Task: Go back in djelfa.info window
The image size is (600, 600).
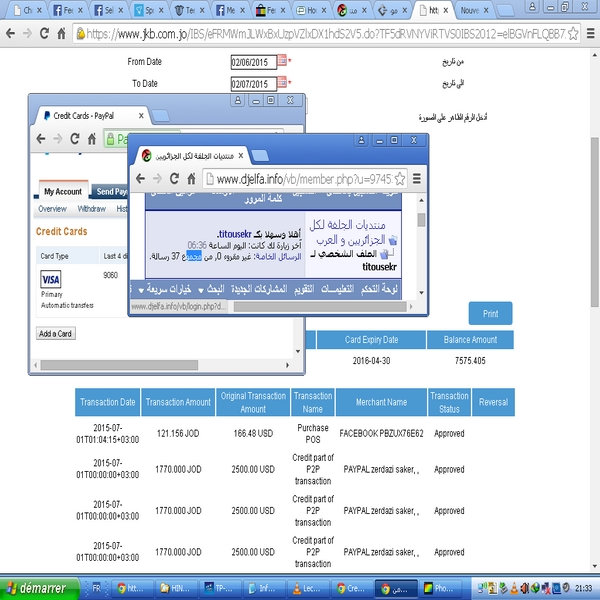Action: pos(140,179)
